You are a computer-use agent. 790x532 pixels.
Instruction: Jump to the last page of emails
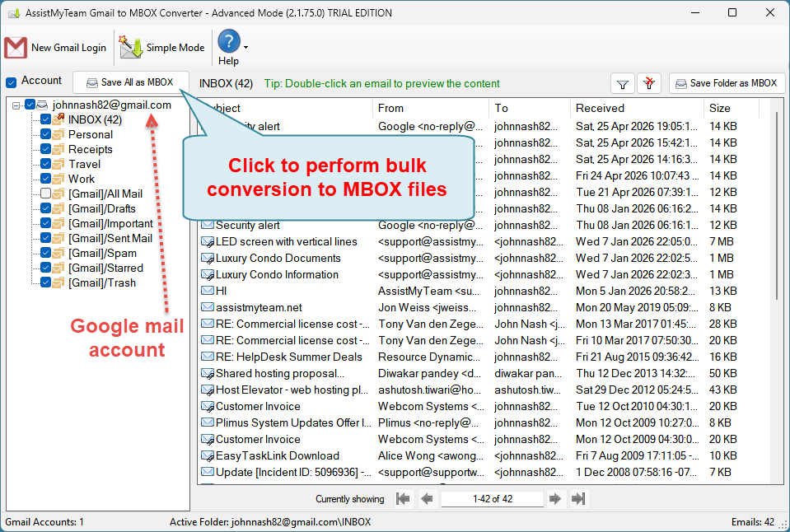tap(578, 498)
